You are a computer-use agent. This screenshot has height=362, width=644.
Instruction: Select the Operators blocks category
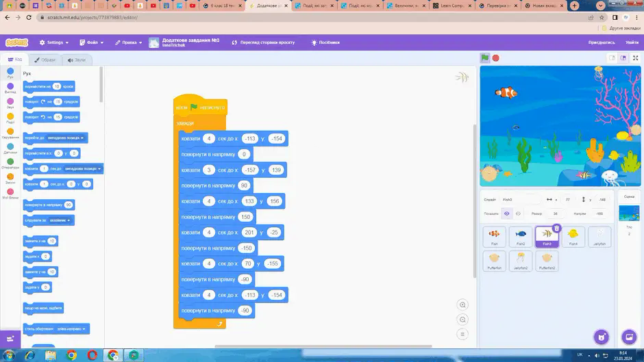10,164
